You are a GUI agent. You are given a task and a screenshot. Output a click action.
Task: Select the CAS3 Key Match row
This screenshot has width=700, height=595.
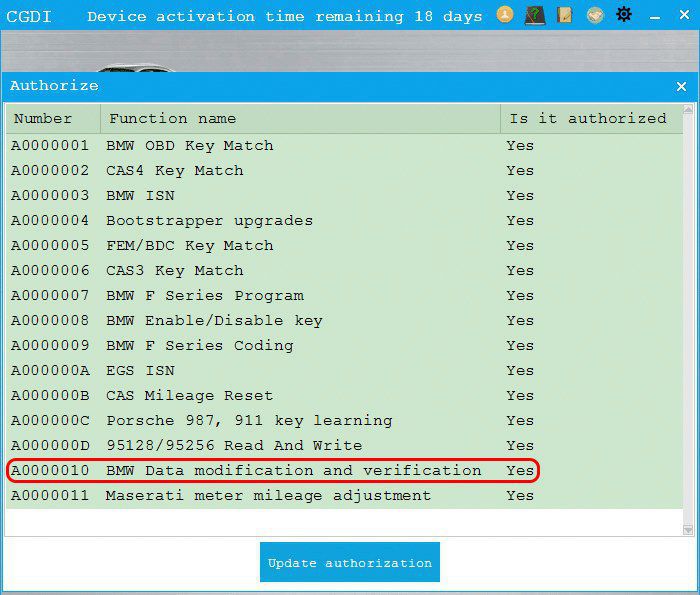[344, 270]
